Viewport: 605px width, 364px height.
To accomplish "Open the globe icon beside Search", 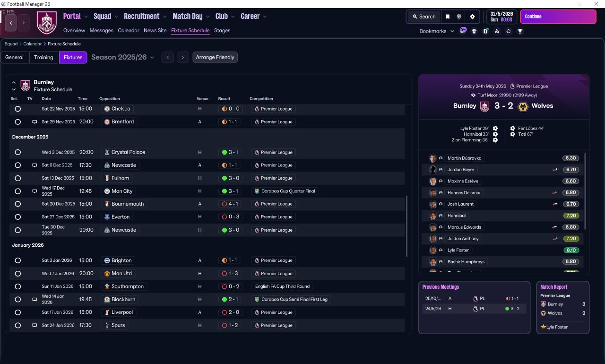I will tap(459, 17).
